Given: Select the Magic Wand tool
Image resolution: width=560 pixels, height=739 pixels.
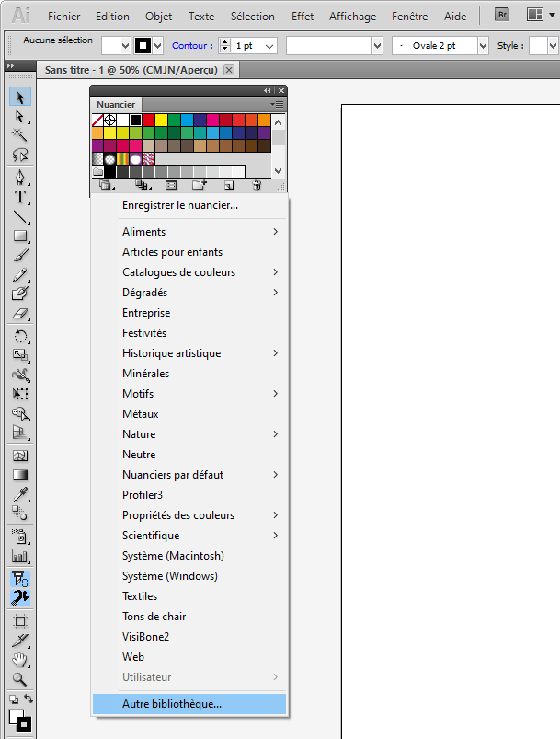Looking at the screenshot, I should coord(20,135).
